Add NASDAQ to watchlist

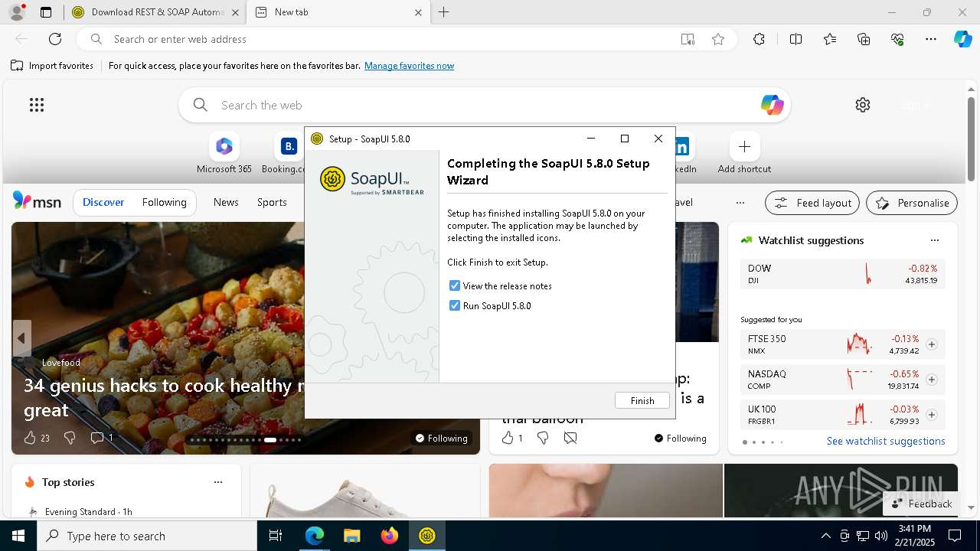(x=932, y=380)
